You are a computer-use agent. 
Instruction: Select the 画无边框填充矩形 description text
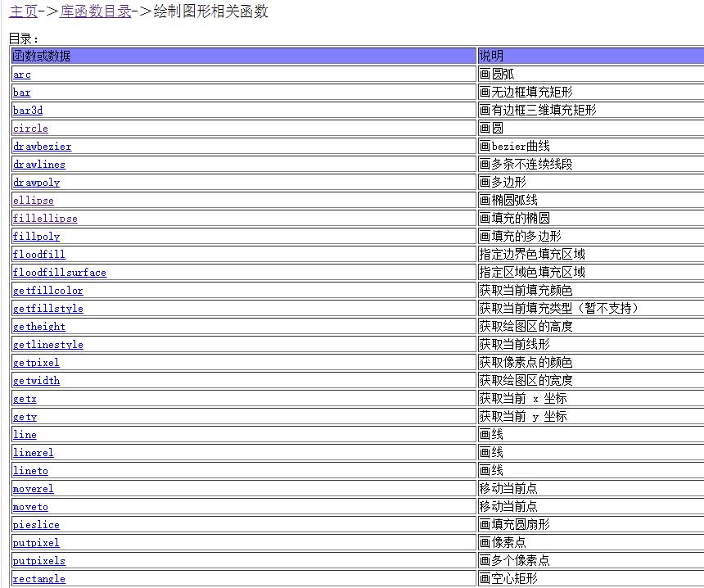coord(526,92)
